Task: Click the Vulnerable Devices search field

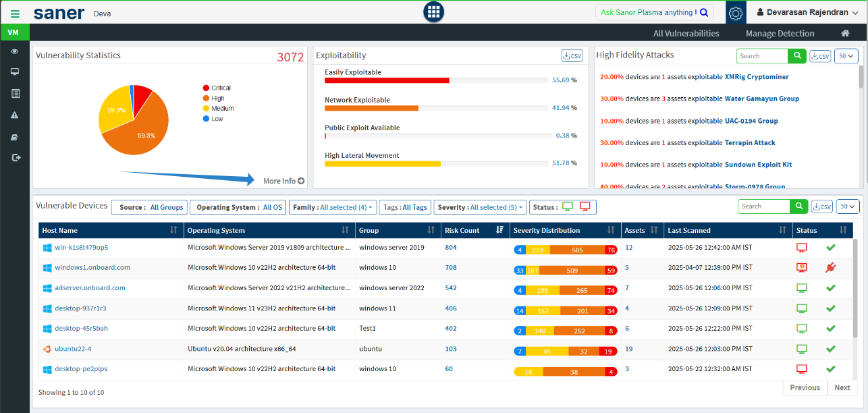Action: click(764, 206)
